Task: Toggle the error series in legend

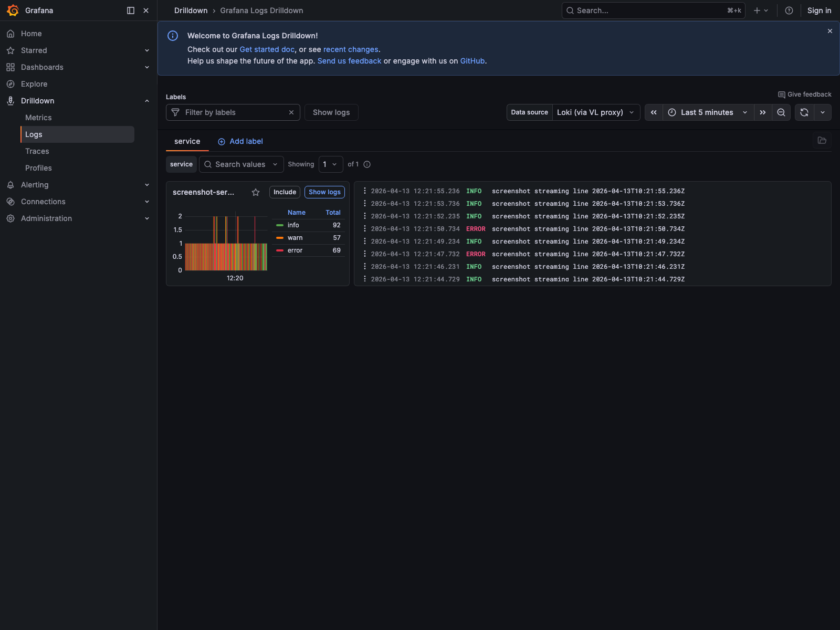Action: pyautogui.click(x=295, y=250)
